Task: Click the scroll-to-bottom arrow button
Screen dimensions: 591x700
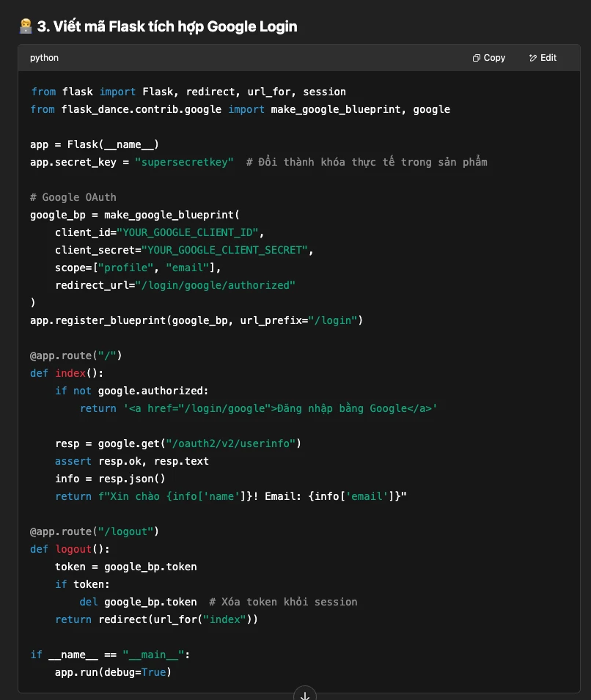Action: (x=305, y=695)
